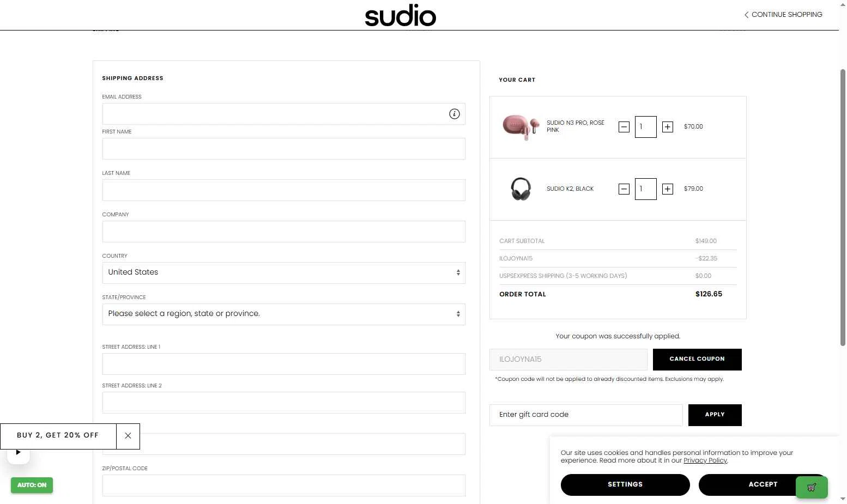Click the play button widget below the banner

click(18, 452)
